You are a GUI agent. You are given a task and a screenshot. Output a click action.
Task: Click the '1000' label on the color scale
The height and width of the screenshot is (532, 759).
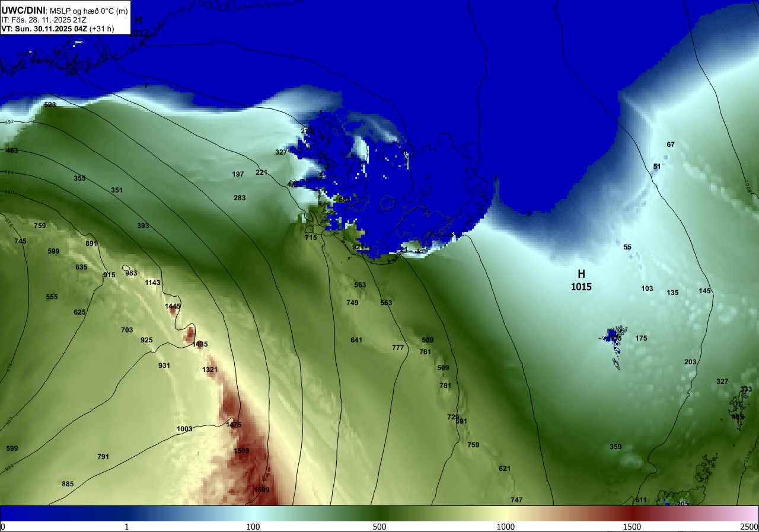coord(505,527)
